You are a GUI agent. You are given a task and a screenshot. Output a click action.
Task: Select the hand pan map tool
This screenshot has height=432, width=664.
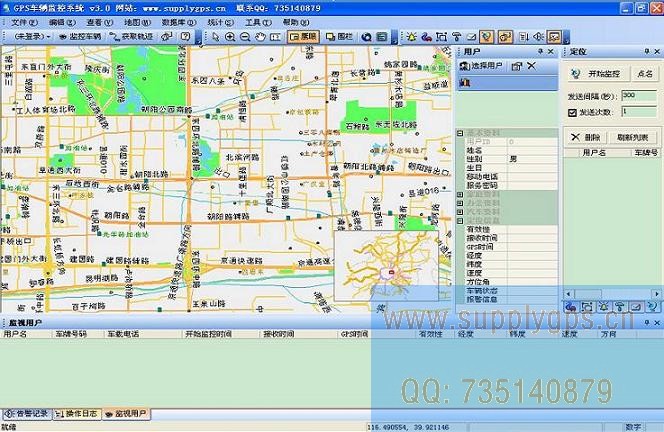260,37
